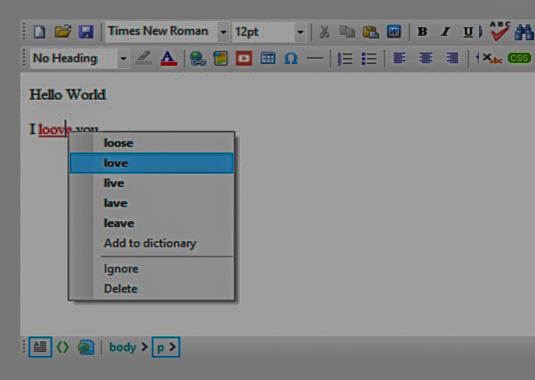Choose the 'loose' spelling suggestion

pos(151,143)
